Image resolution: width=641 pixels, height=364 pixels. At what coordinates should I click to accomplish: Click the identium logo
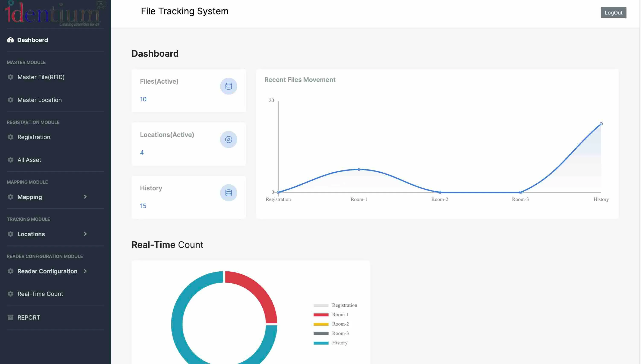click(x=55, y=13)
